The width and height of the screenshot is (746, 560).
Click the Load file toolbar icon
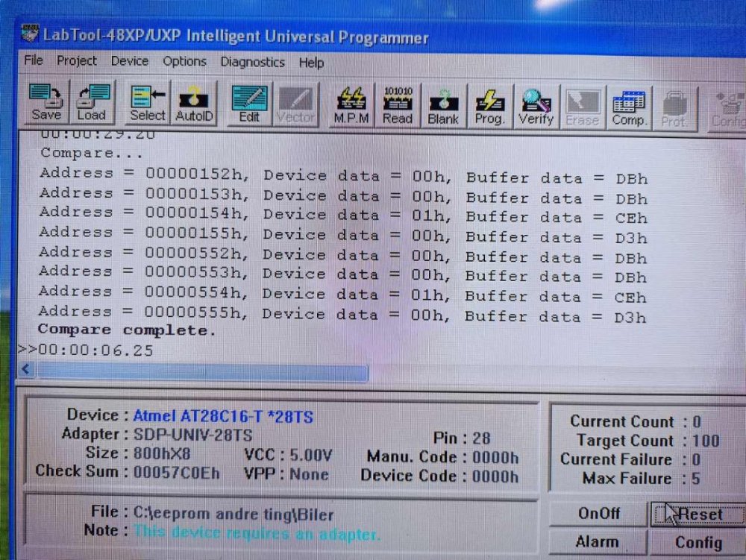point(93,103)
